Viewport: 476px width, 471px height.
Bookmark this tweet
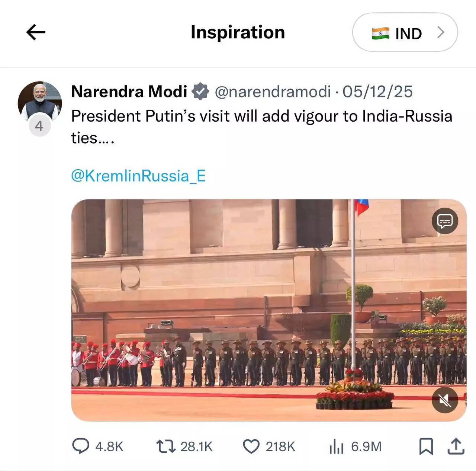(x=426, y=446)
